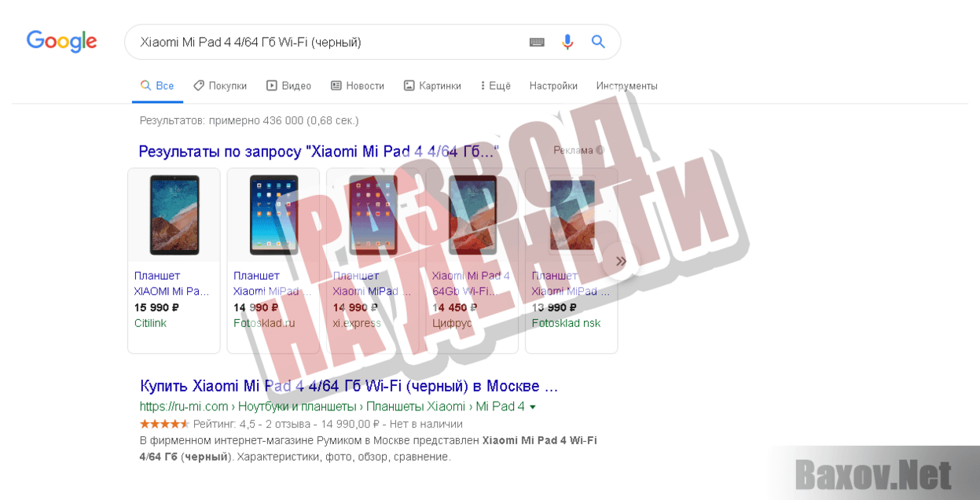
Task: Click the blue search magnifier button
Action: (598, 42)
